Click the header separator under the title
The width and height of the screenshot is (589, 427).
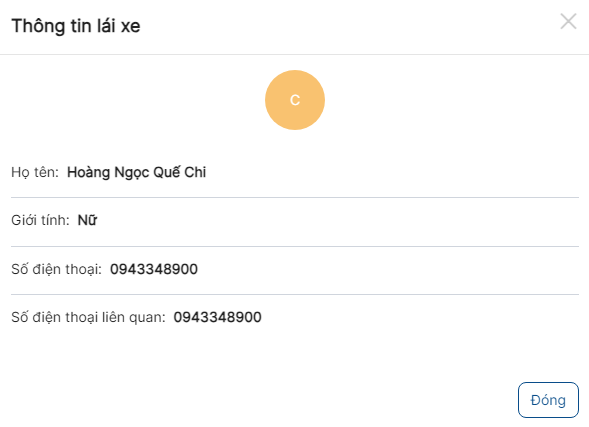pos(294,54)
